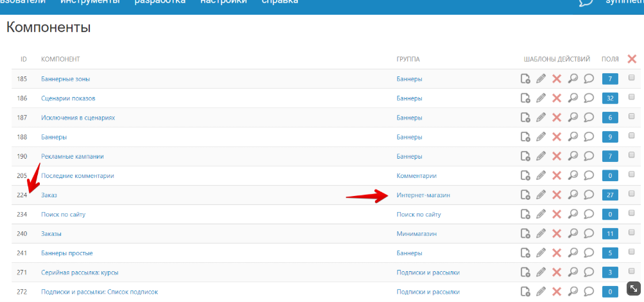The width and height of the screenshot is (644, 302).
Task: Select checkbox for Заказы row 240
Action: (632, 232)
